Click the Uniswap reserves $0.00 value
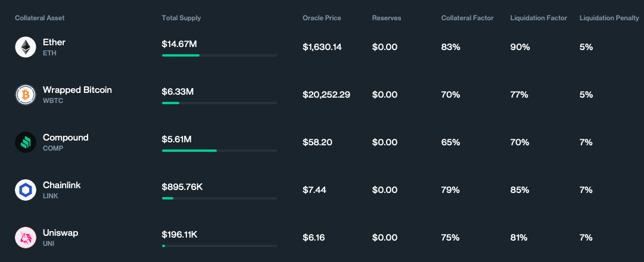644x262 pixels. coord(385,238)
